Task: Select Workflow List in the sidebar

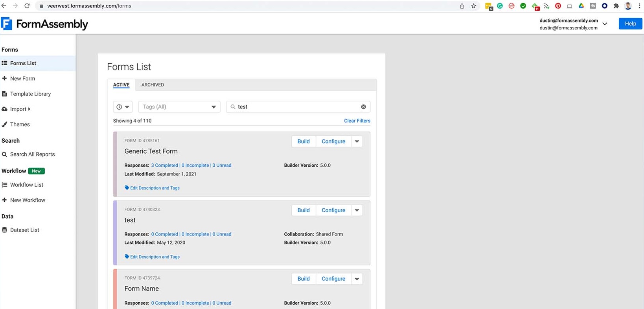Action: click(x=27, y=185)
